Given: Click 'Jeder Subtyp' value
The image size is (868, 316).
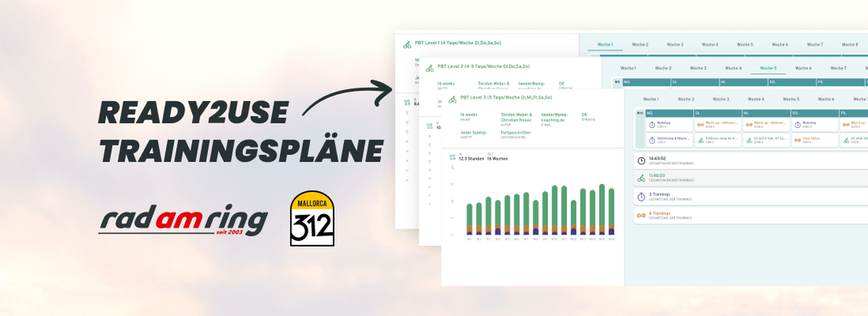Looking at the screenshot, I should (x=473, y=133).
